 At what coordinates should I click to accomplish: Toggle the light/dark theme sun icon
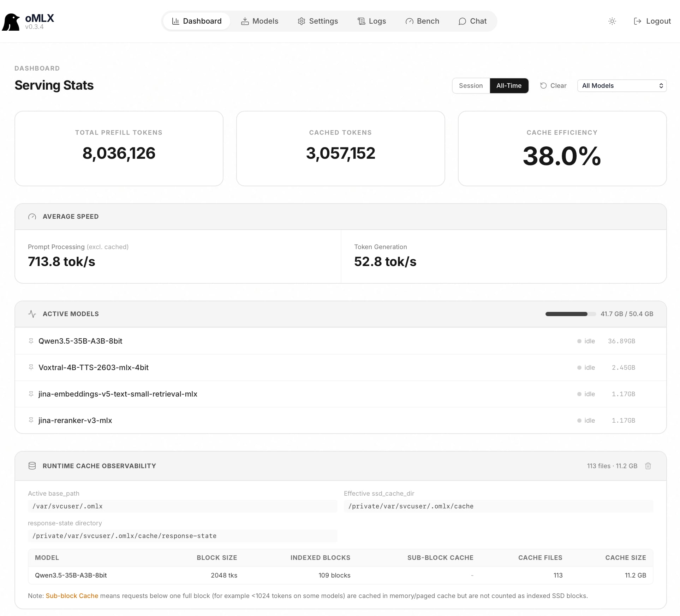[x=612, y=21]
